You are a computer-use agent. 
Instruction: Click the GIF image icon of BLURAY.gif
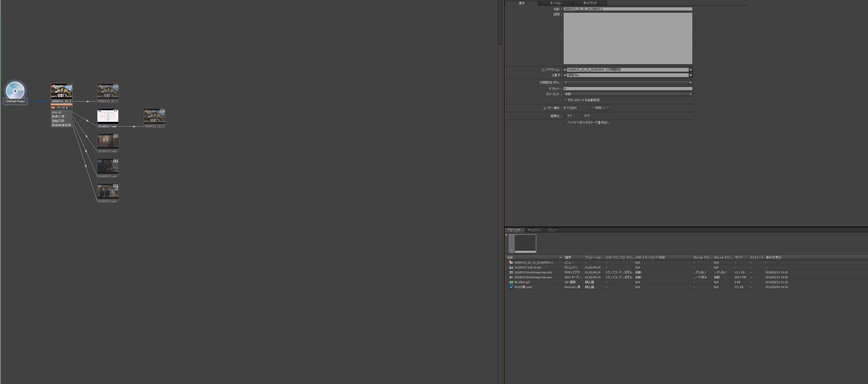point(511,282)
